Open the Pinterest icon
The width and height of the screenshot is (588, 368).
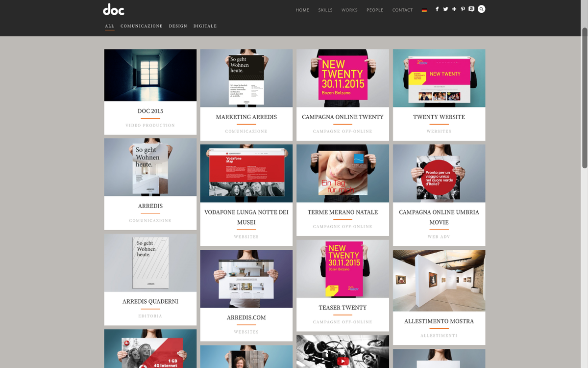(x=463, y=9)
